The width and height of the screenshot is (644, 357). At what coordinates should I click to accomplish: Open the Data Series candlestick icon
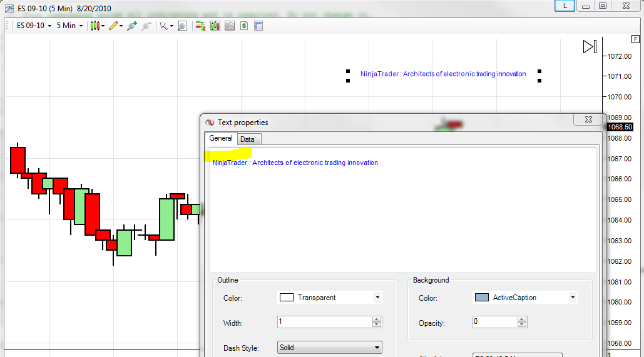coord(215,26)
